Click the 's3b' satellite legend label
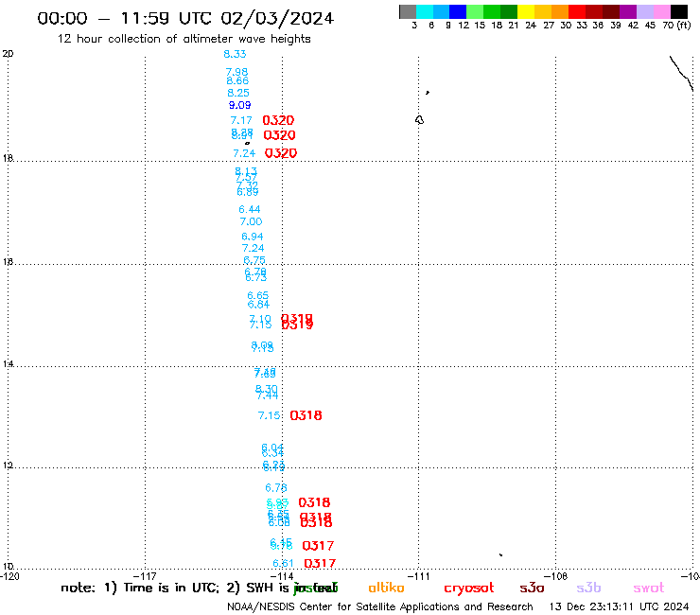 [x=588, y=588]
